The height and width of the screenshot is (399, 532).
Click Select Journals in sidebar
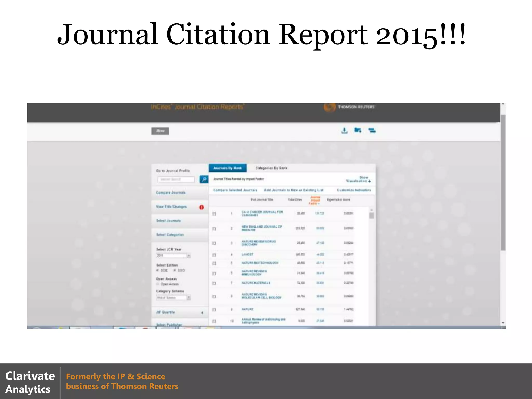point(168,221)
